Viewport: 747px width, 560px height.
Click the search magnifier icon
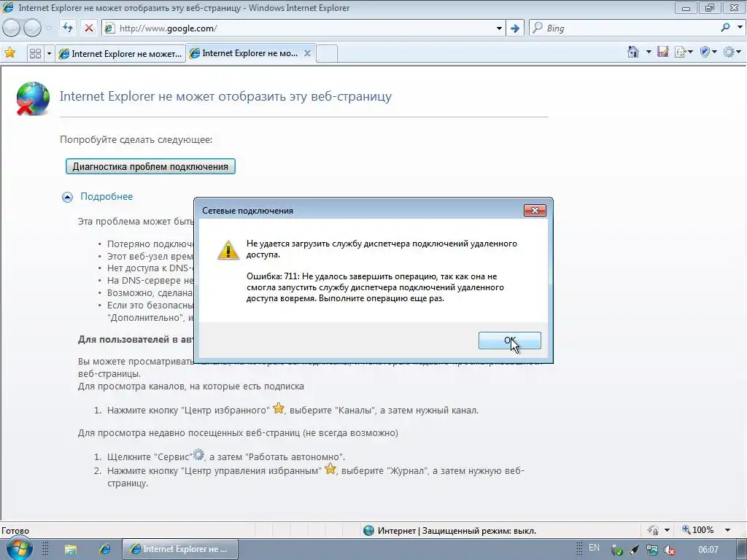point(726,28)
